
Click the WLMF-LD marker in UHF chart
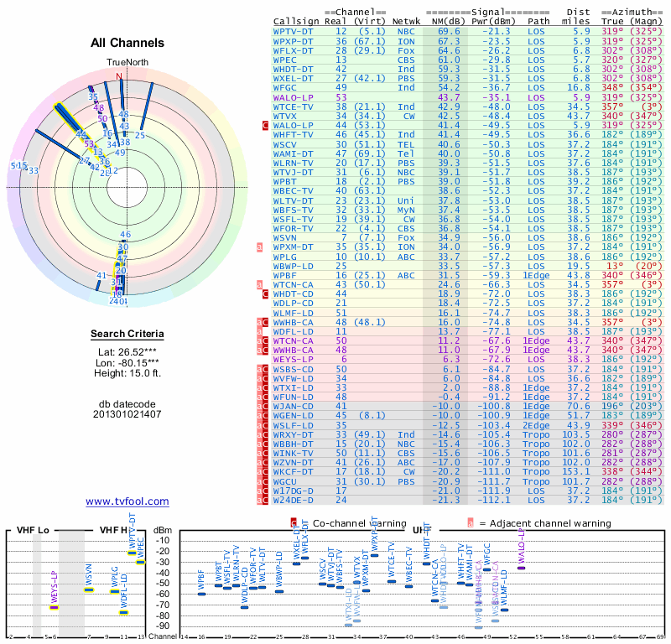point(504,610)
